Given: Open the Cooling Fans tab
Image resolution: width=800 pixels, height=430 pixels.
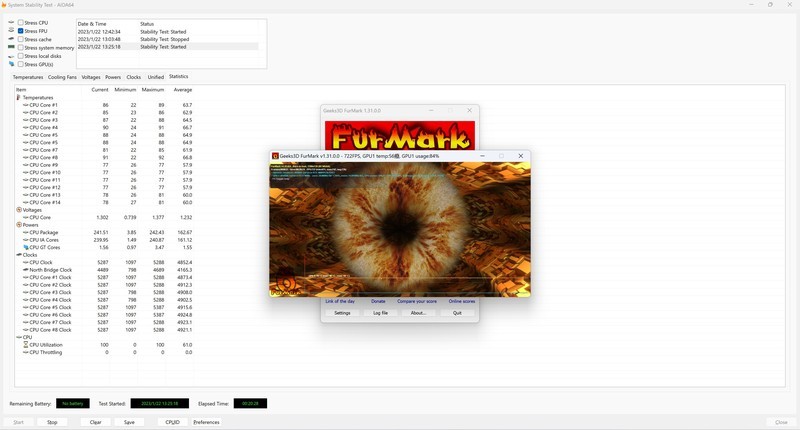Looking at the screenshot, I should (x=62, y=77).
